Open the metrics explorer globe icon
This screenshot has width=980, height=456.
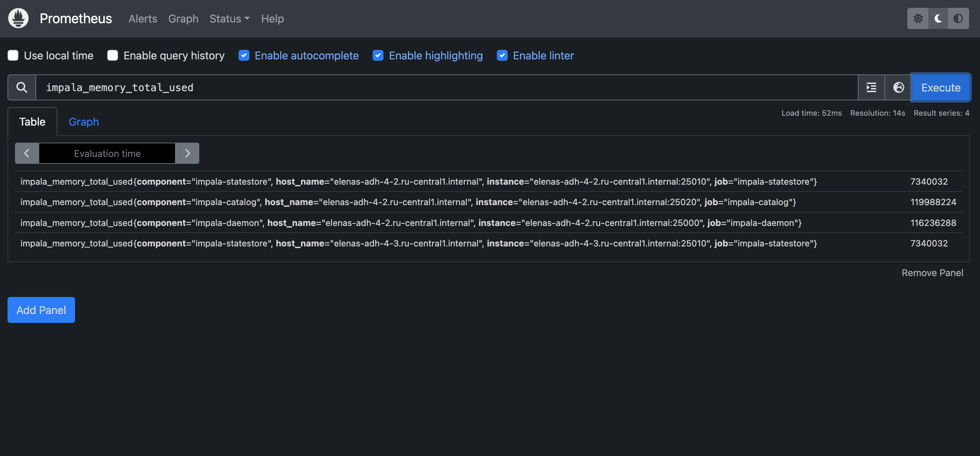[x=898, y=87]
